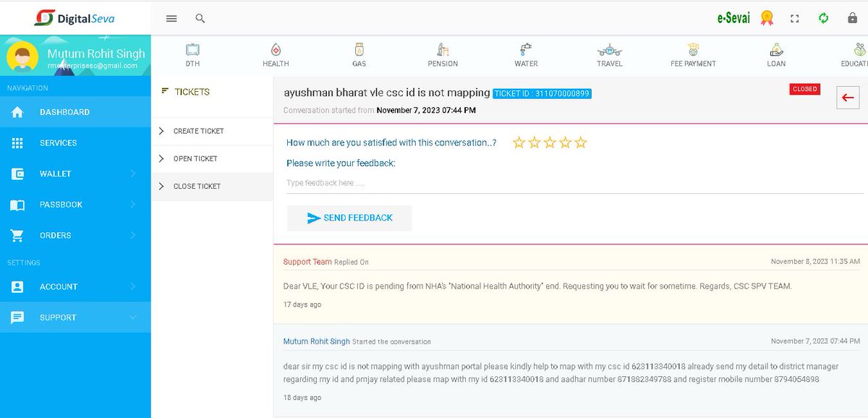Click Mutum Rohit Singh message author
The width and height of the screenshot is (868, 418).
(x=317, y=341)
